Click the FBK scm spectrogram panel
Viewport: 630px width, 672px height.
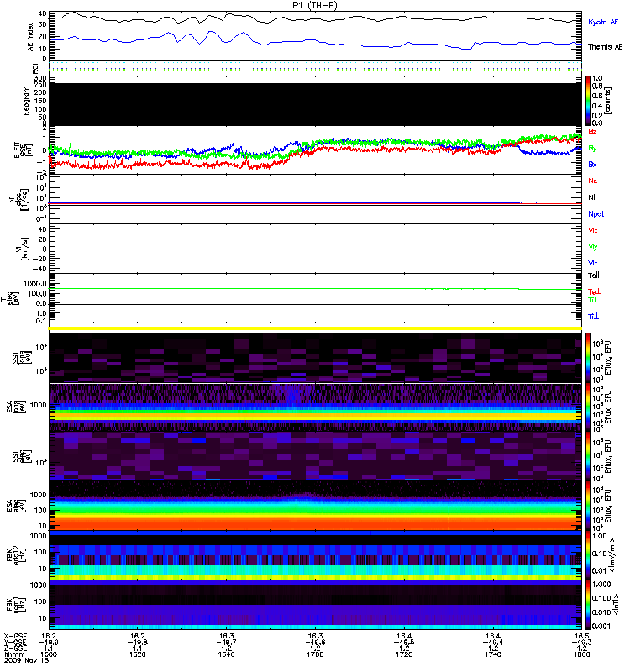(315, 605)
